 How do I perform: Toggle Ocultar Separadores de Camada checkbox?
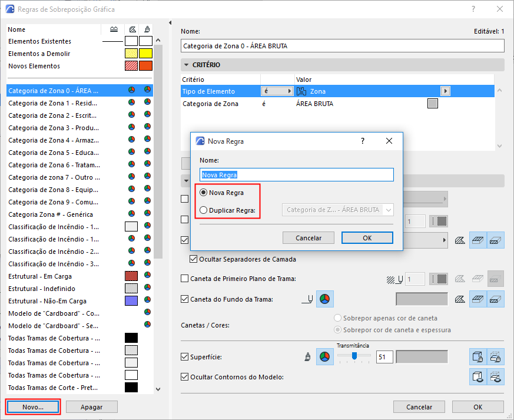[x=193, y=259]
